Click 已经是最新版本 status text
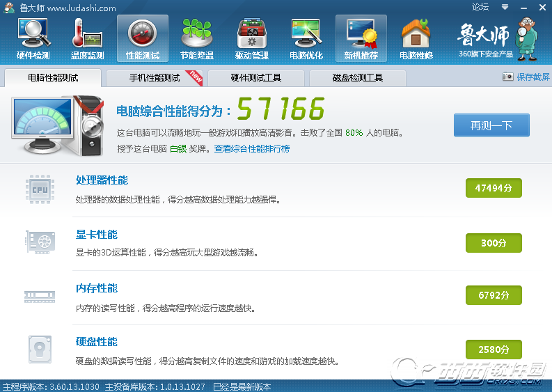The height and width of the screenshot is (392, 552). coord(242,386)
